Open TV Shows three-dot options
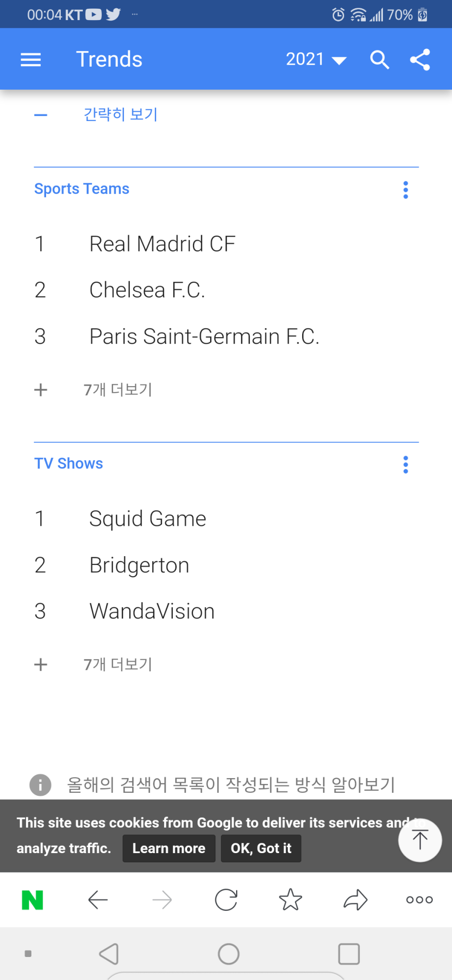452x980 pixels. tap(405, 465)
